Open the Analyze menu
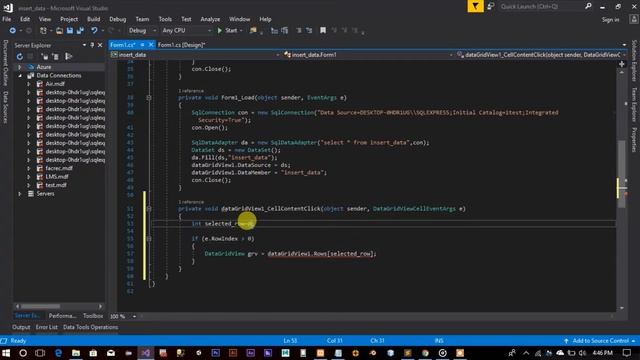This screenshot has width=640, height=360. 210,19
